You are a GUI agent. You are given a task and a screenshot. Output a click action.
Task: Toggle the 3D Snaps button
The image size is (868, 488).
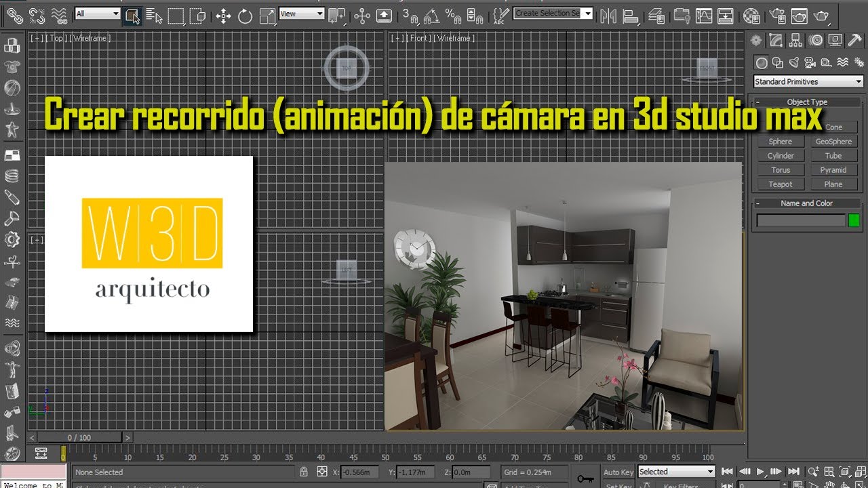pyautogui.click(x=410, y=15)
